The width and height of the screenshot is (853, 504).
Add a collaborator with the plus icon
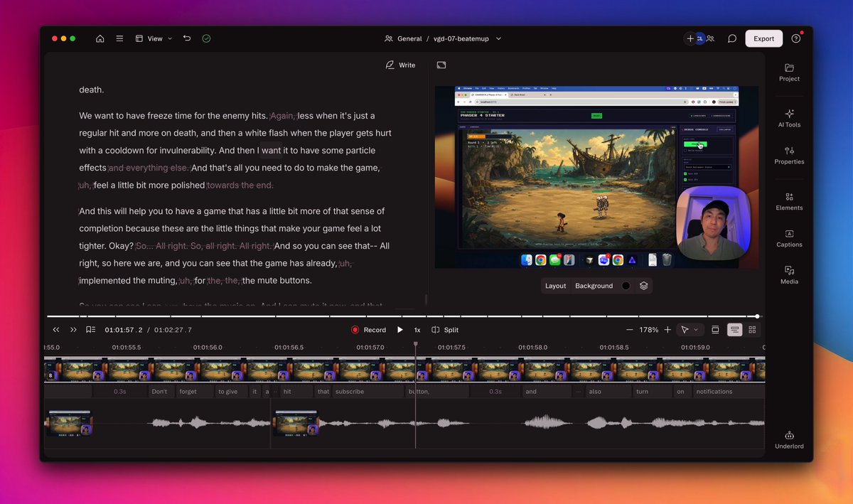click(690, 38)
